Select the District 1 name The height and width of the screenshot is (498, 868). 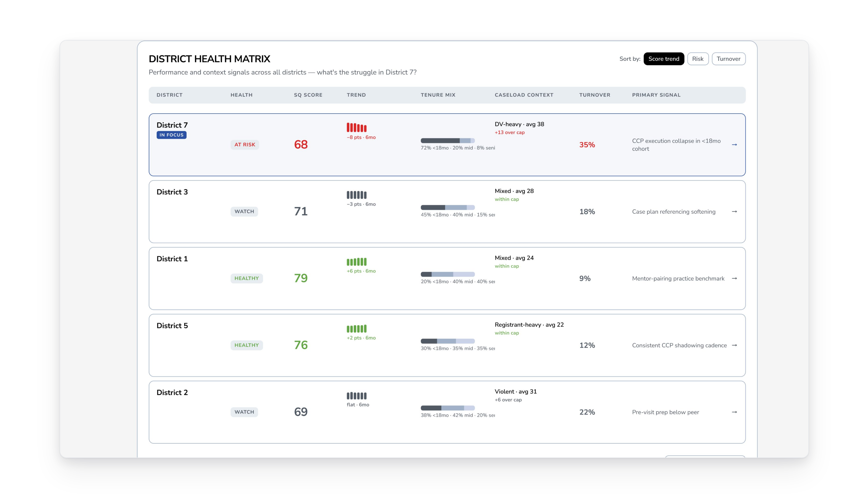(172, 259)
